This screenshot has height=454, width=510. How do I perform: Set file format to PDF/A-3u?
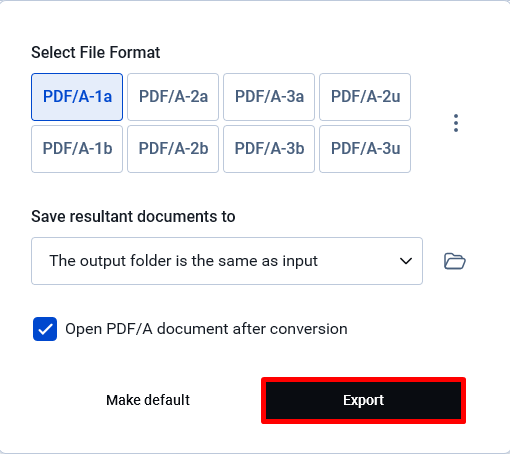click(365, 149)
